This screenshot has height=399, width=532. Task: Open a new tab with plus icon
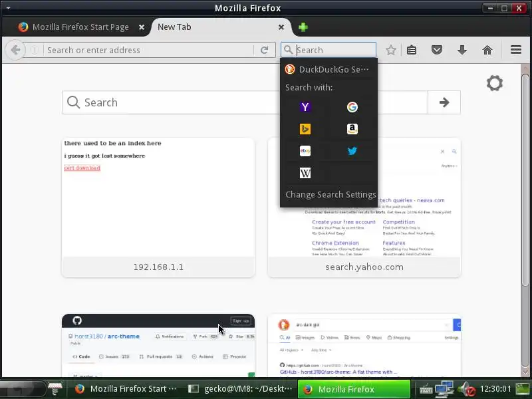pyautogui.click(x=303, y=27)
